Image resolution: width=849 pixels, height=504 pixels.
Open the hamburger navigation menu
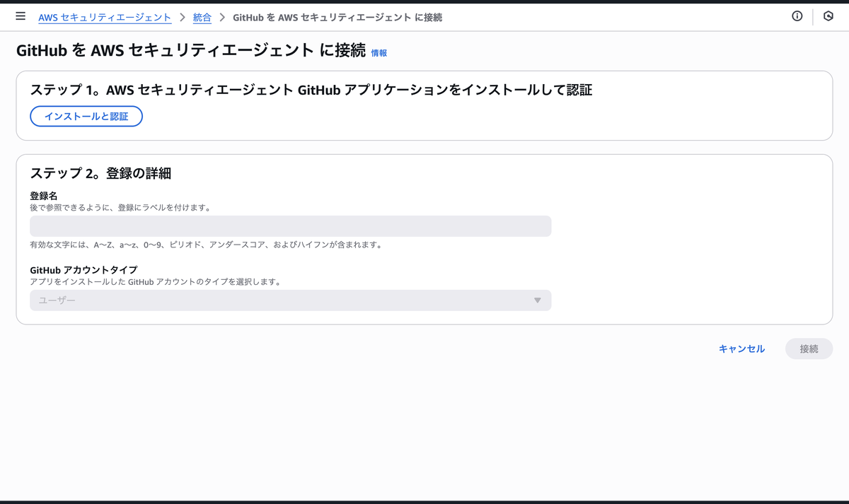pos(21,16)
